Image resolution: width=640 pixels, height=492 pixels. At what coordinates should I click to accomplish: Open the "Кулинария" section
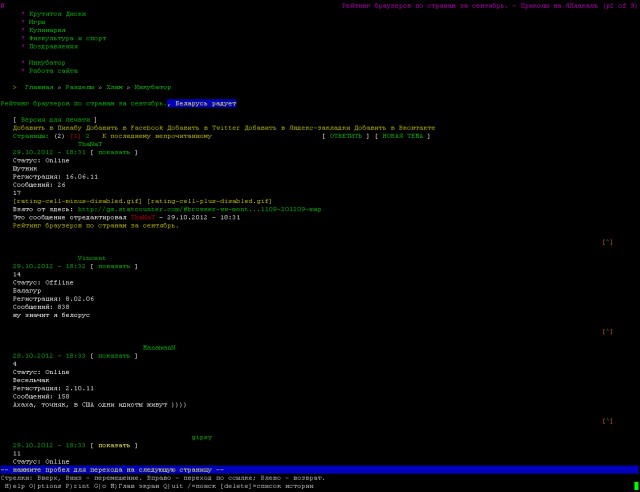coord(48,31)
